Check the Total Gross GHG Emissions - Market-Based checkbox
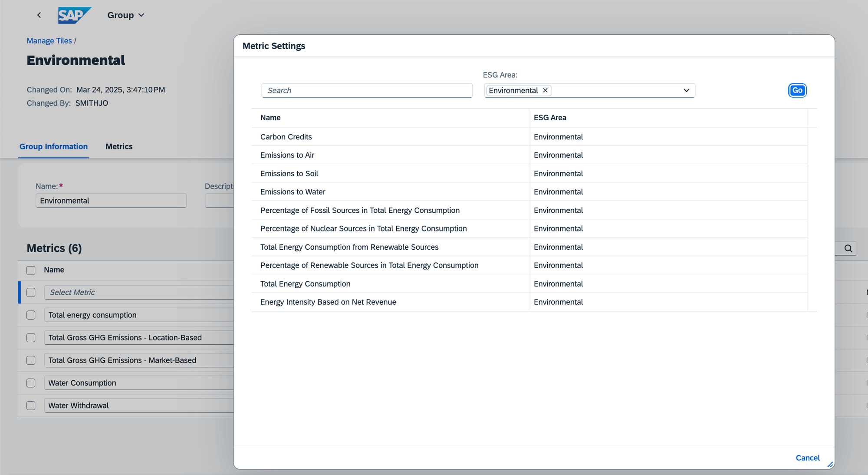 (31, 360)
